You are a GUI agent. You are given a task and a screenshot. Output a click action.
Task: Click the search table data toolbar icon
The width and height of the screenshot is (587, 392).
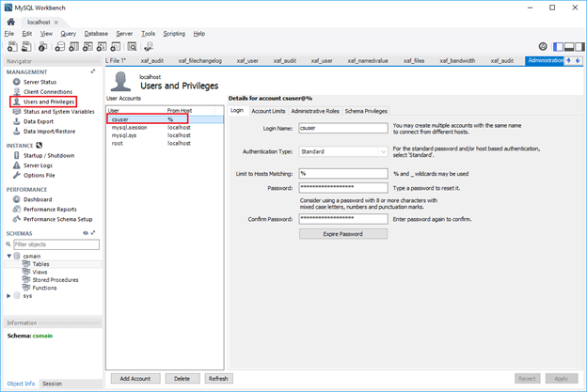(132, 47)
